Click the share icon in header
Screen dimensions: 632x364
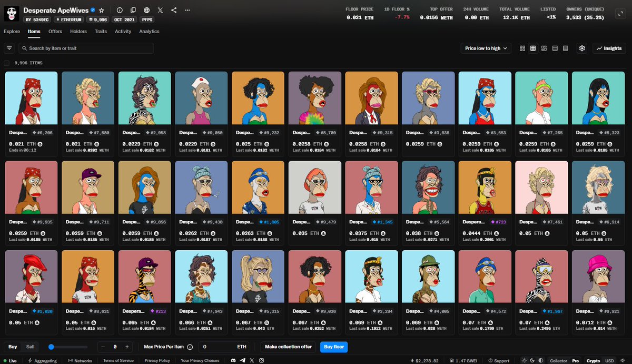tap(174, 10)
